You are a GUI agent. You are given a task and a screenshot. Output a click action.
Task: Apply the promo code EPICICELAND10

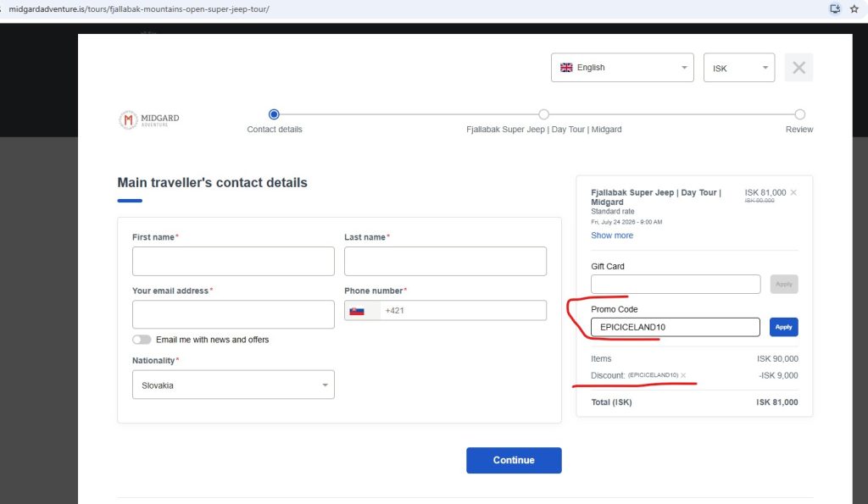tap(783, 327)
